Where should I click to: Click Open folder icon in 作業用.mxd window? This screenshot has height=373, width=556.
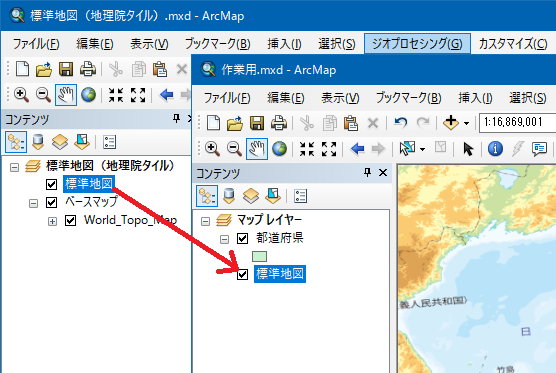point(235,123)
